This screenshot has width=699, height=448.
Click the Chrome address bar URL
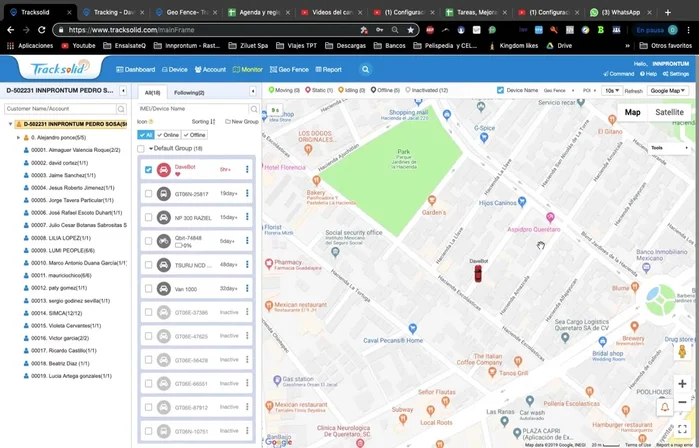pos(131,30)
